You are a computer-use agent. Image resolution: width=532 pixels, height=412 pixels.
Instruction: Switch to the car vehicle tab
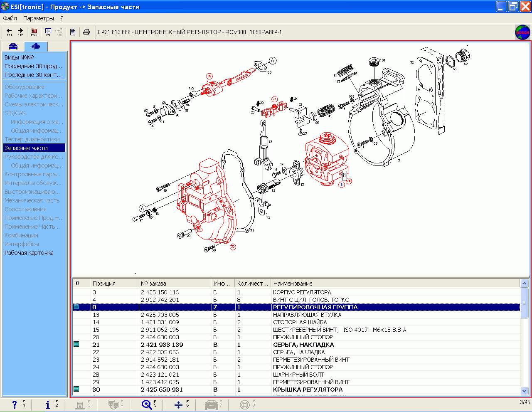click(x=13, y=46)
